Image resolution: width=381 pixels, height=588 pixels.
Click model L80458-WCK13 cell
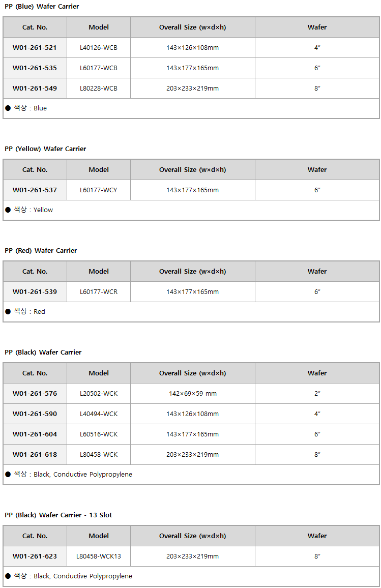(x=99, y=556)
